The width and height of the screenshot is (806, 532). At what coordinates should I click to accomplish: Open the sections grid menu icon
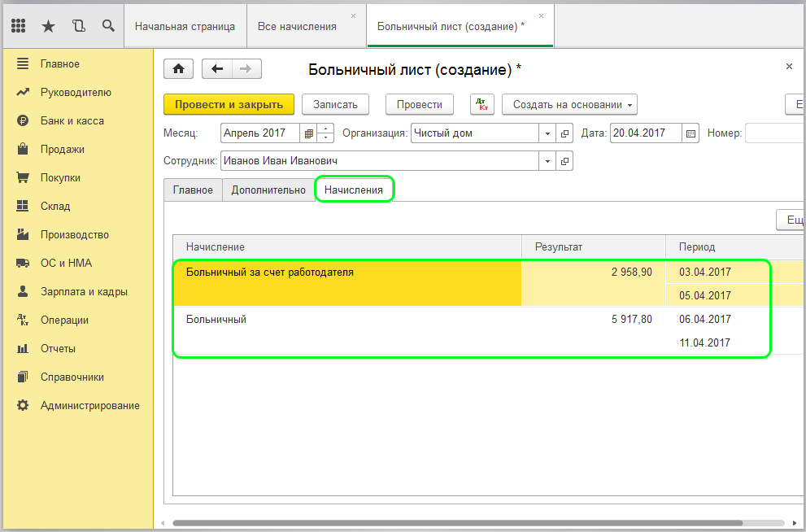pyautogui.click(x=19, y=26)
